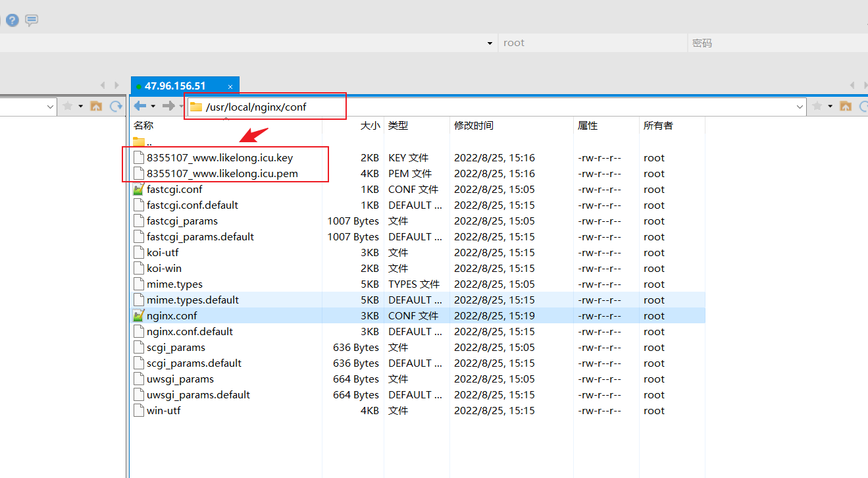Click the fastcgi.conf file icon
The image size is (868, 478).
coord(138,189)
